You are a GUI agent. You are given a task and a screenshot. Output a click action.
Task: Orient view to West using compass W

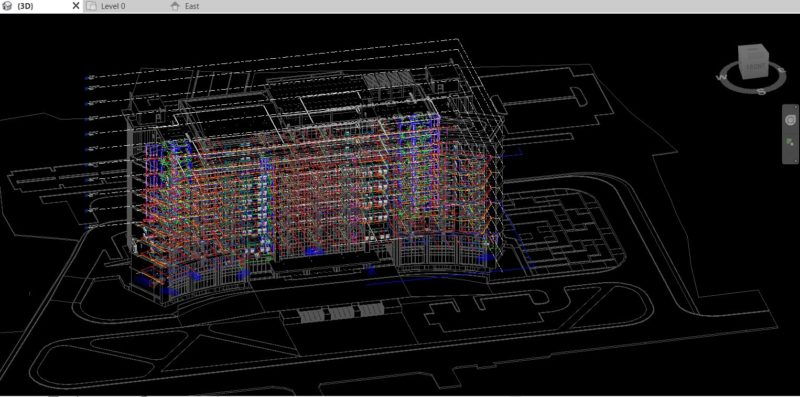tap(721, 78)
